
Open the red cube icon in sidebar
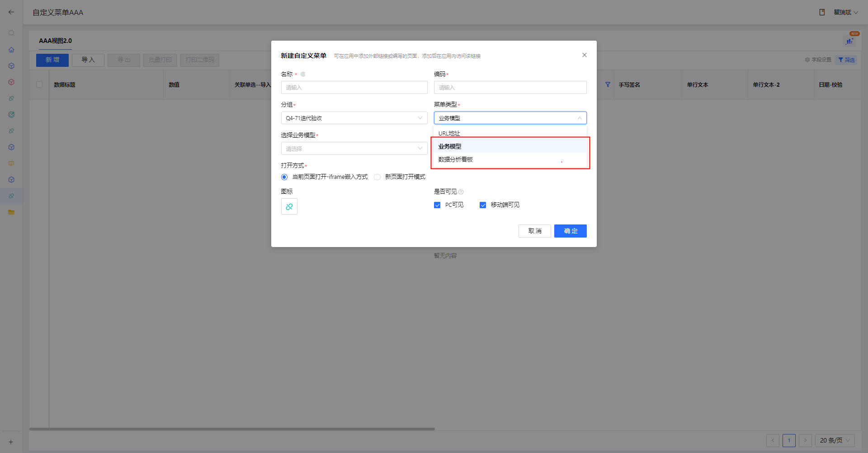11,82
